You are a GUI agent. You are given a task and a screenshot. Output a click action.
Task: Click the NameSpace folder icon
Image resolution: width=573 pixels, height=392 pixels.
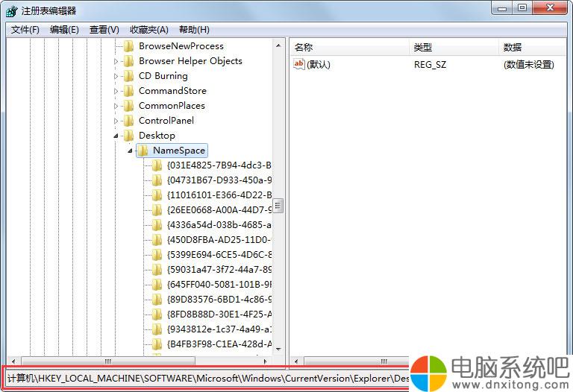143,151
